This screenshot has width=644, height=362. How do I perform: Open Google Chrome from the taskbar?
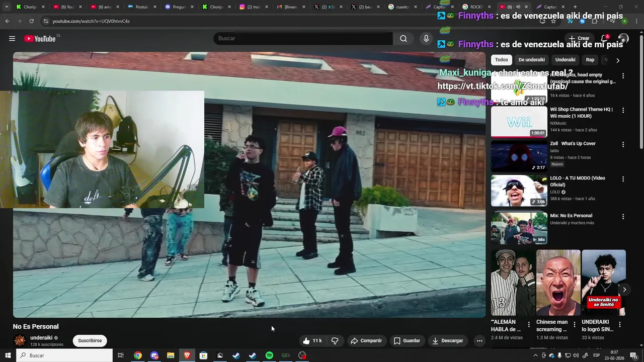click(x=137, y=355)
